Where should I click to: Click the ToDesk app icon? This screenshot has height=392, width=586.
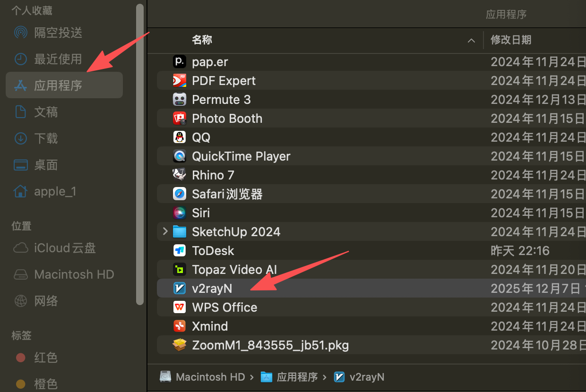(x=180, y=250)
